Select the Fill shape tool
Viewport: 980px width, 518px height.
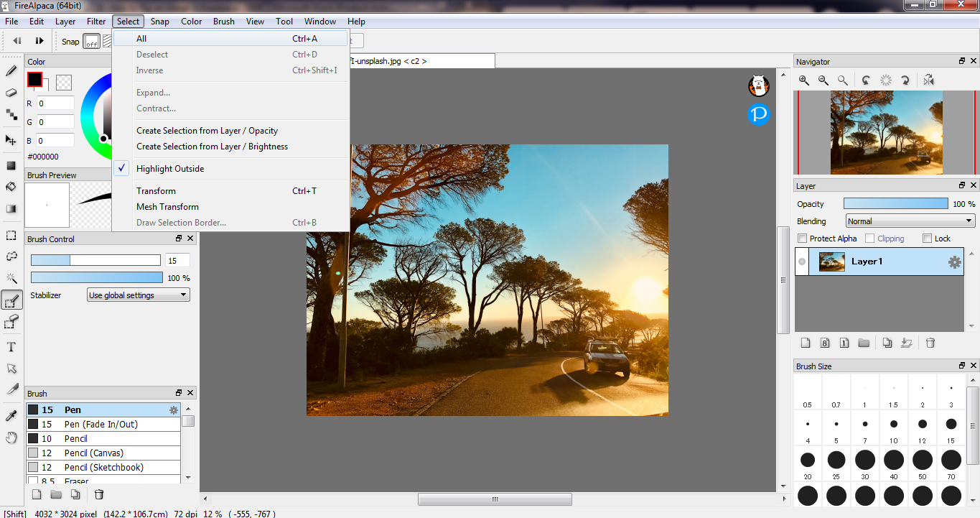(11, 165)
